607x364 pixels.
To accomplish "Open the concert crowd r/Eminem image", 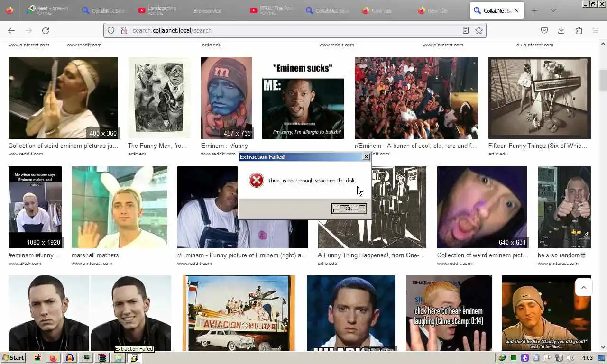I will pyautogui.click(x=416, y=98).
